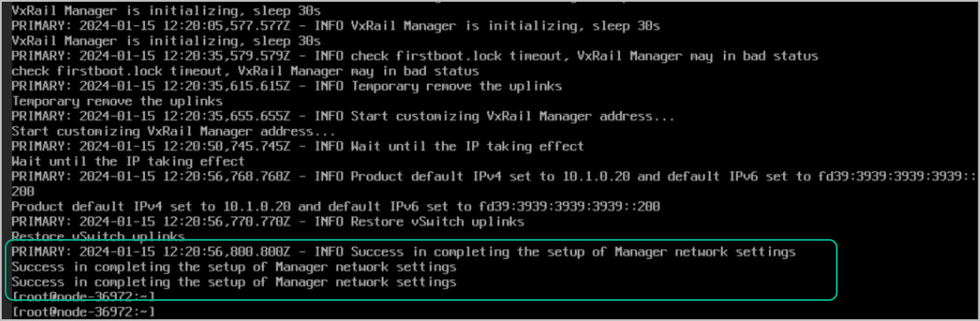Click the wrapped "200" line
980x321 pixels.
click(23, 191)
